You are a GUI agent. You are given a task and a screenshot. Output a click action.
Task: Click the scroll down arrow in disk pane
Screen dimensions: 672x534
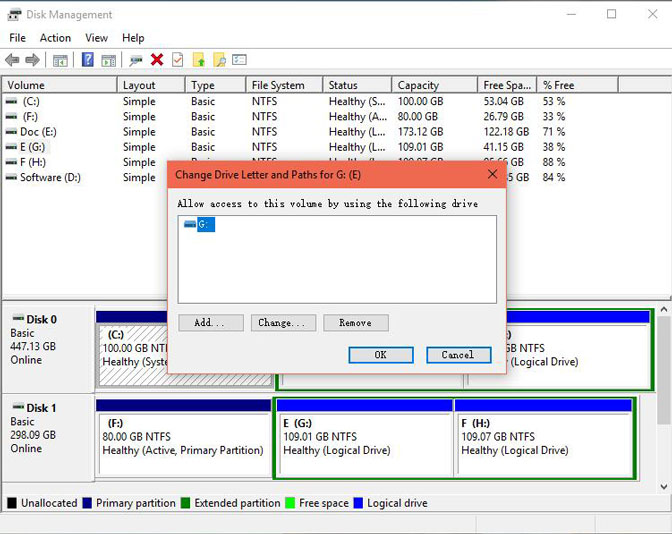click(x=663, y=486)
